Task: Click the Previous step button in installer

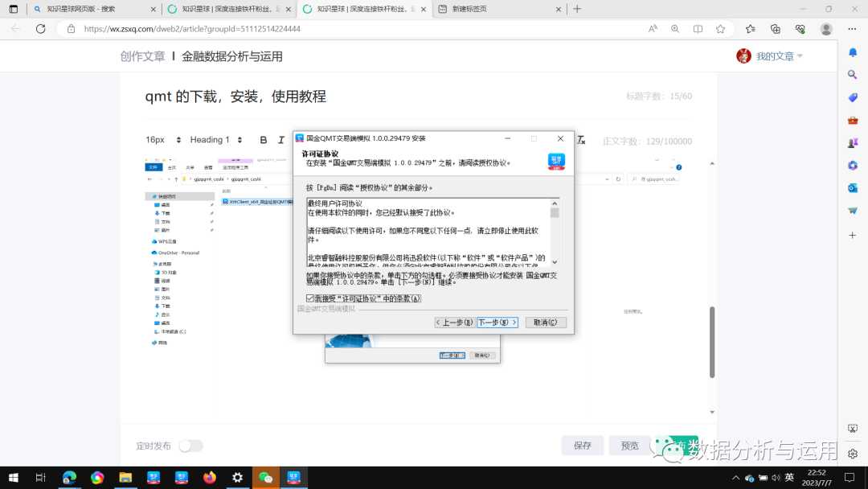Action: [x=454, y=323]
